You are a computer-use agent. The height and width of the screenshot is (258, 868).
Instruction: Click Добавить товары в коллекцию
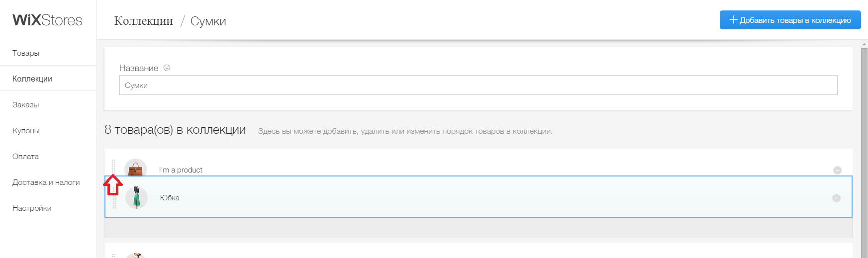click(790, 20)
